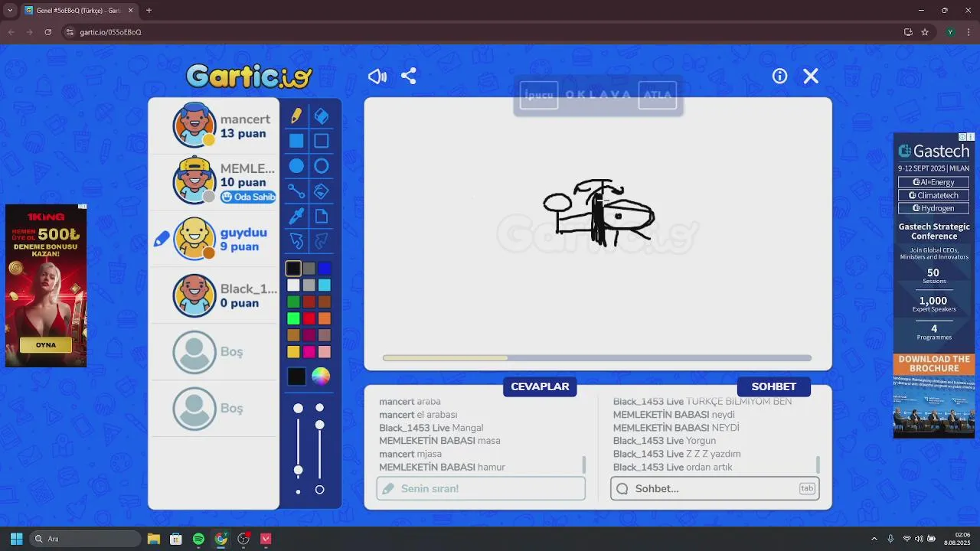Open player mancert's profile
The image size is (980, 551).
pos(194,125)
